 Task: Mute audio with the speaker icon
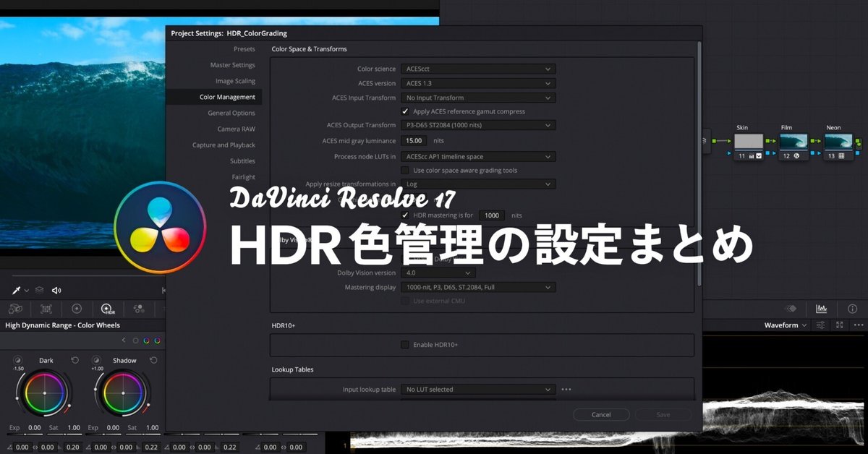56,290
